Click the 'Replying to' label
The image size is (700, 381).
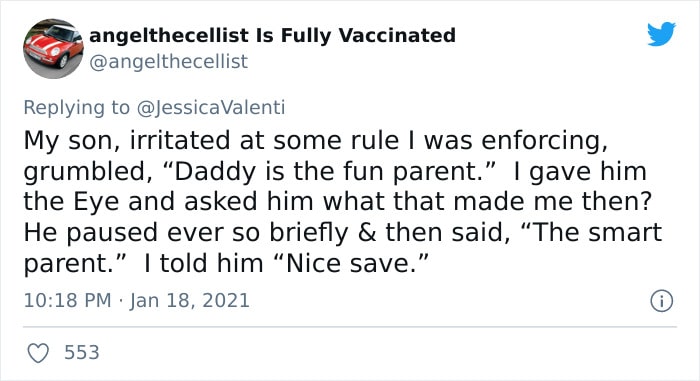pos(76,108)
